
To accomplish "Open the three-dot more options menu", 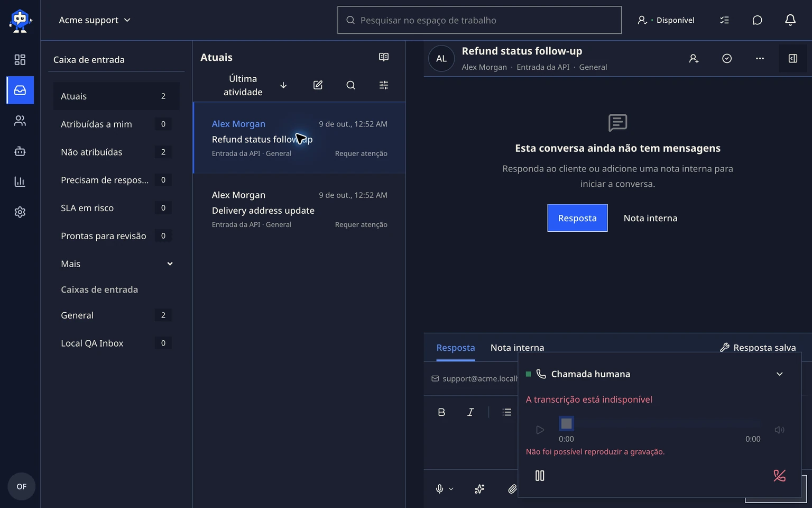I will pyautogui.click(x=760, y=59).
